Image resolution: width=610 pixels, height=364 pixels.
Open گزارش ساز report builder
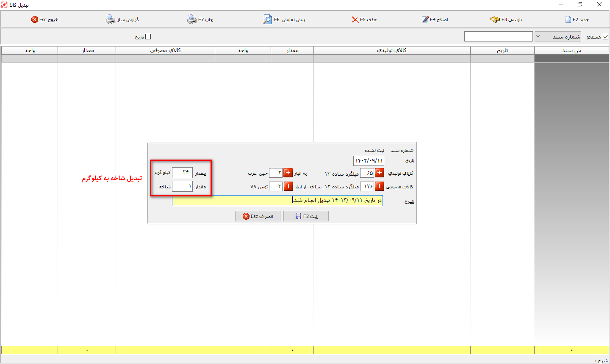pyautogui.click(x=122, y=19)
